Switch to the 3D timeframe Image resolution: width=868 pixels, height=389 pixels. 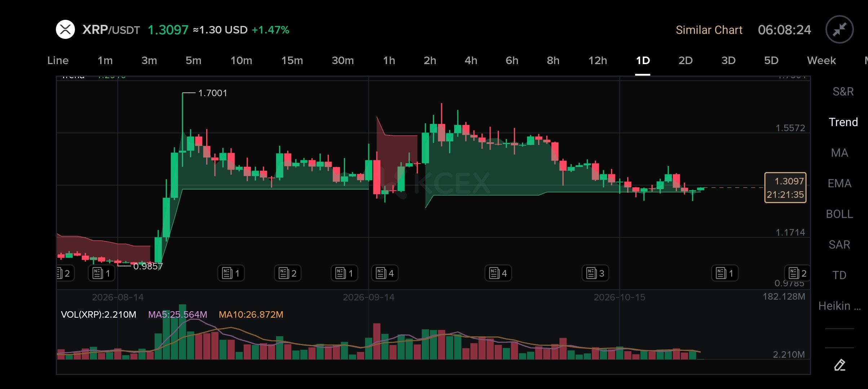(728, 61)
